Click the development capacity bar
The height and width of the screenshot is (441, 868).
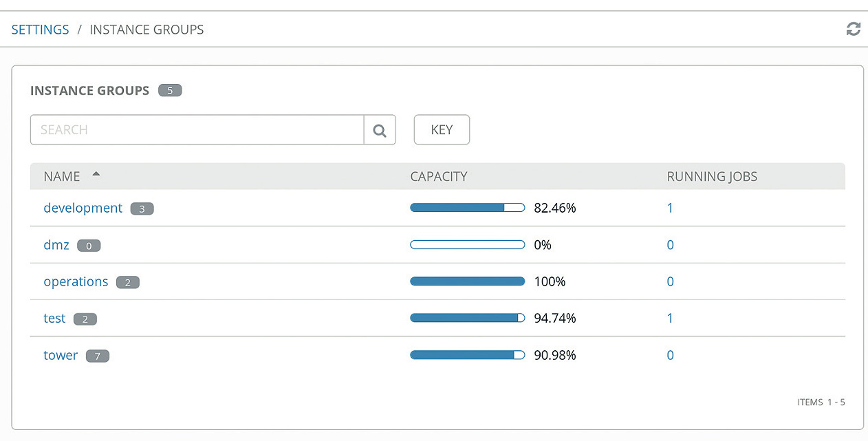click(x=467, y=208)
